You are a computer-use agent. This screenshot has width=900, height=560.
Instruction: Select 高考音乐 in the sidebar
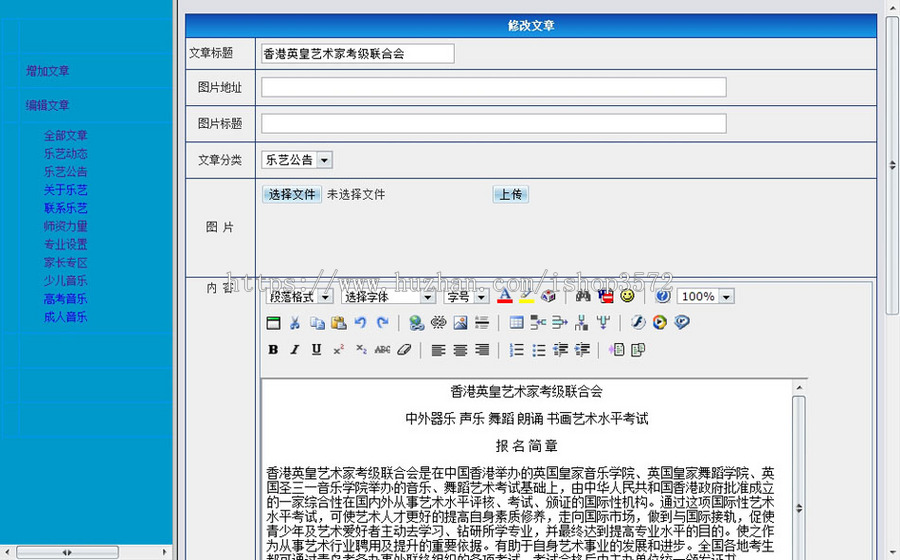click(x=65, y=299)
